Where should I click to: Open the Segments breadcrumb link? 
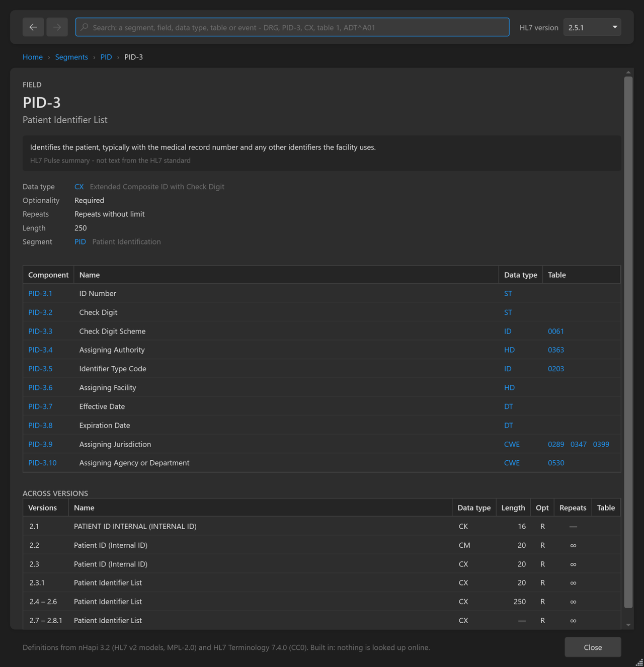coord(71,57)
